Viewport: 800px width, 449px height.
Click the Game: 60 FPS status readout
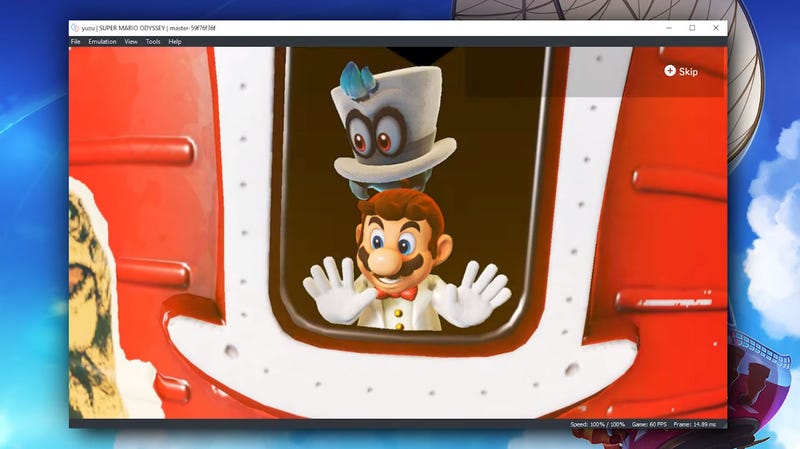(x=649, y=424)
